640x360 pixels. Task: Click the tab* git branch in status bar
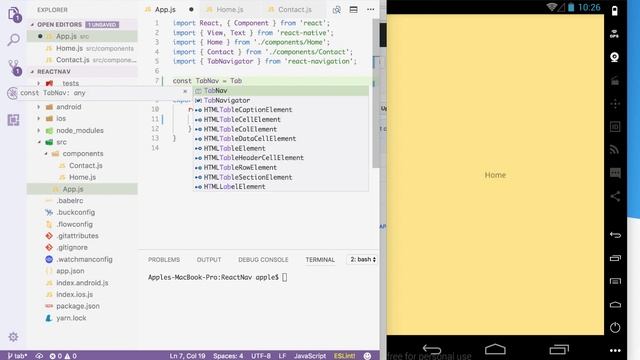[x=17, y=356]
